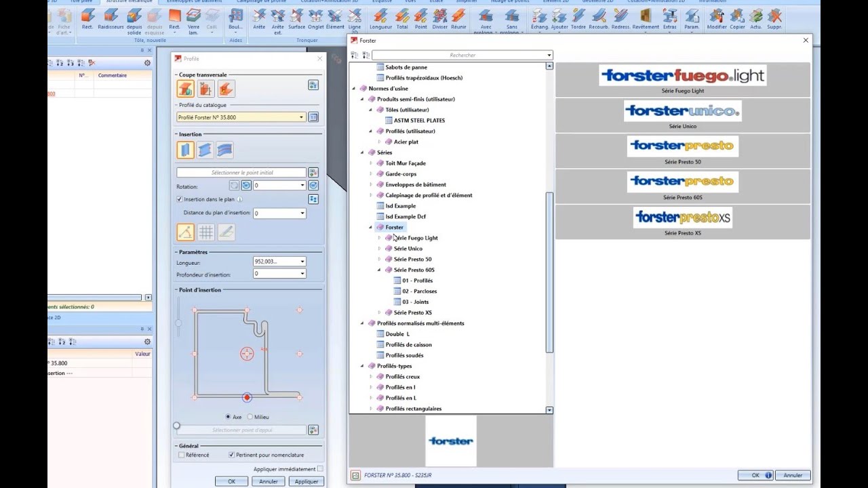
Task: Click the Modifier ribbon icon
Action: pyautogui.click(x=717, y=19)
